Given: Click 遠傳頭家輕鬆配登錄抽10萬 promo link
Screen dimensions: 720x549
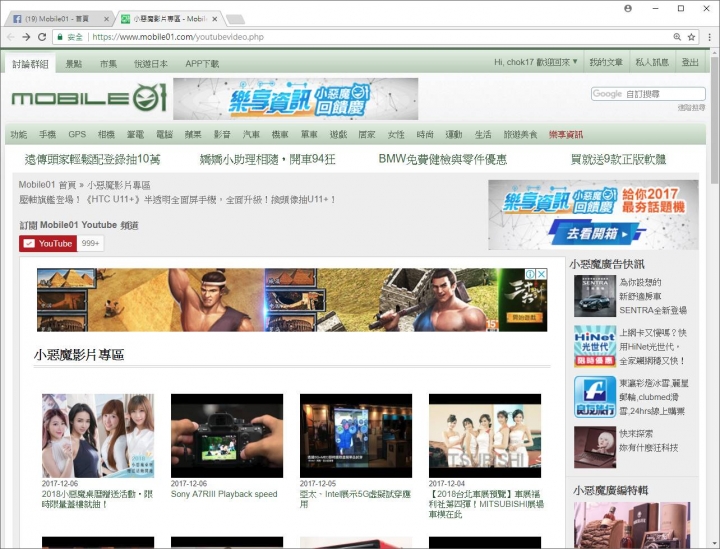Looking at the screenshot, I should tap(92, 159).
